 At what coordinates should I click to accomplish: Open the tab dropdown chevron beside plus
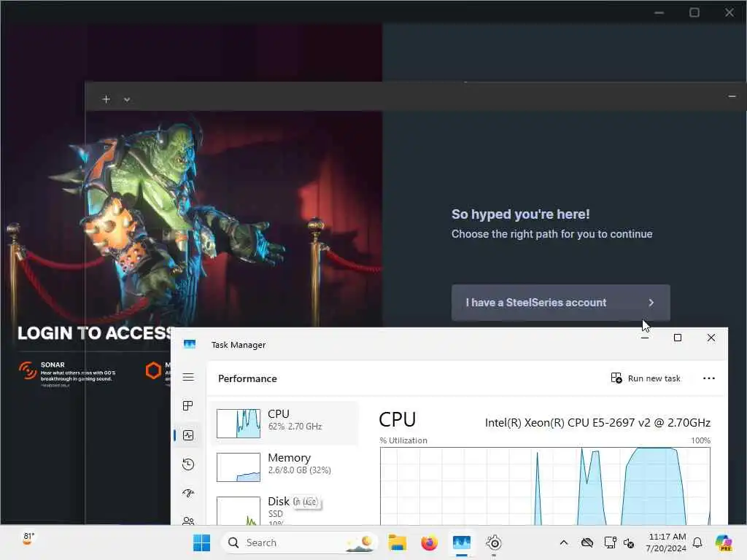[127, 99]
